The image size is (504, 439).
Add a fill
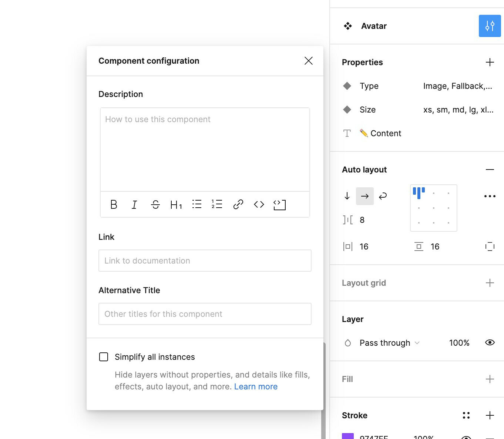tap(490, 379)
